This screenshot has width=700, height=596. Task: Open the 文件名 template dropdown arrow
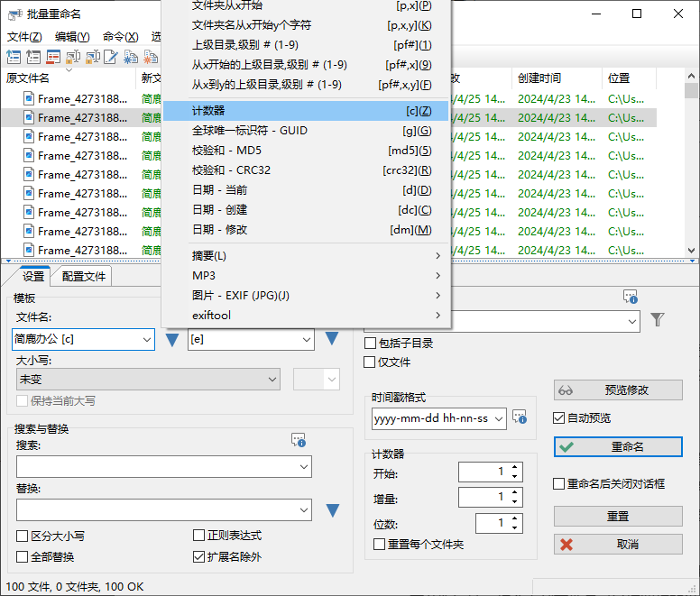click(146, 340)
